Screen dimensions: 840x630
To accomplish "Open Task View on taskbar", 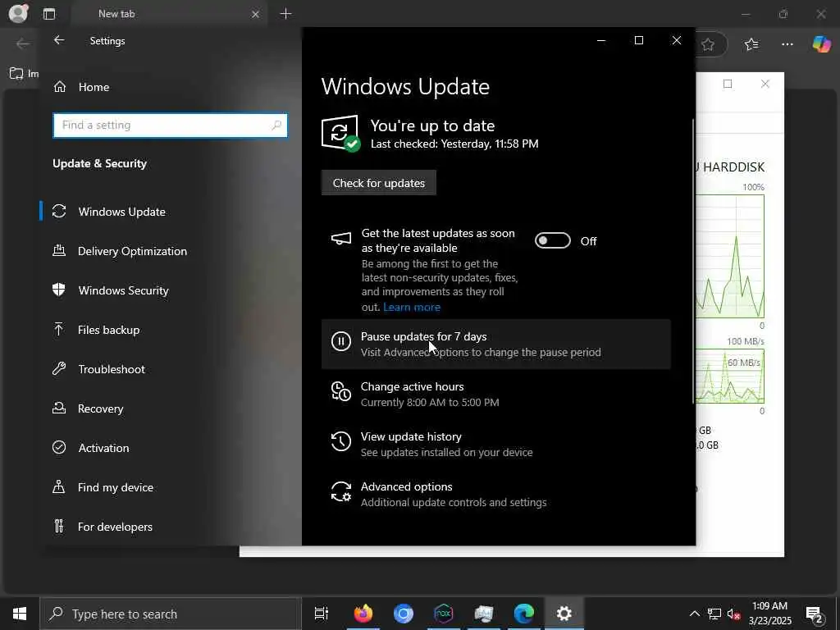I will pos(322,614).
